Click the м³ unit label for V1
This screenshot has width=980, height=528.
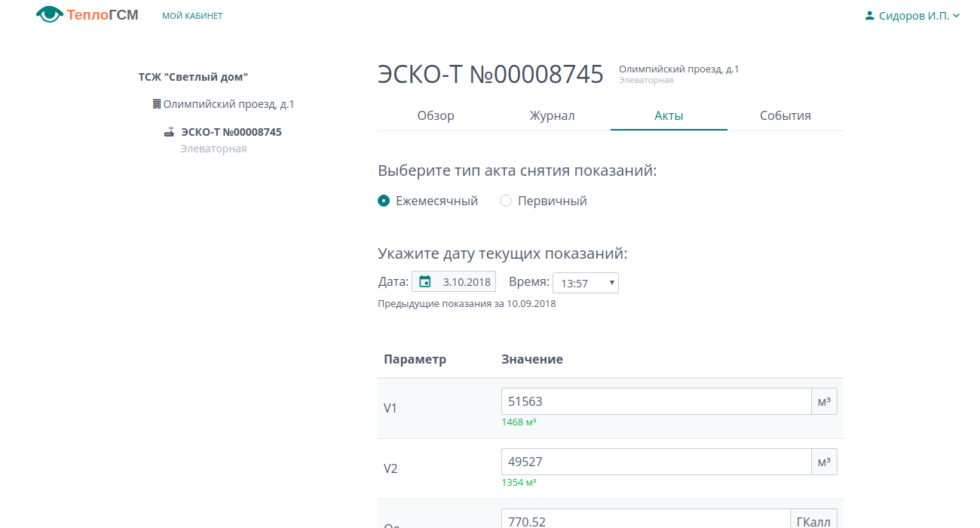pos(824,401)
